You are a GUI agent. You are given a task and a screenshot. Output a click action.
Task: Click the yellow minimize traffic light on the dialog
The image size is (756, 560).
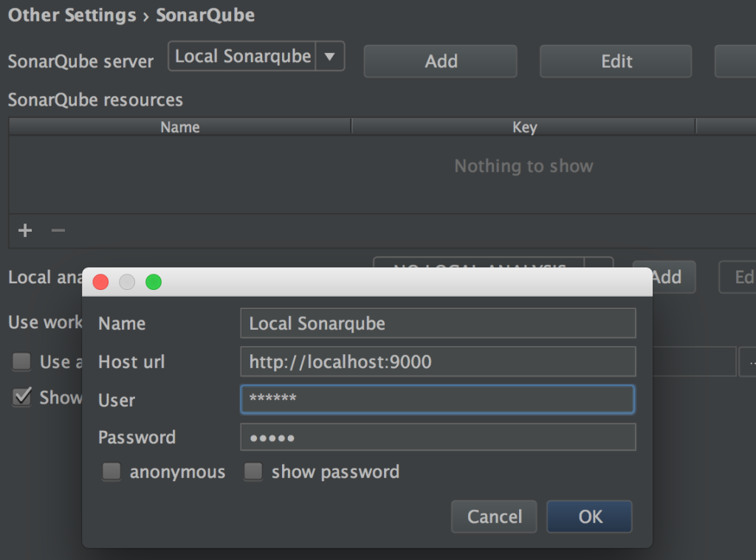(126, 282)
